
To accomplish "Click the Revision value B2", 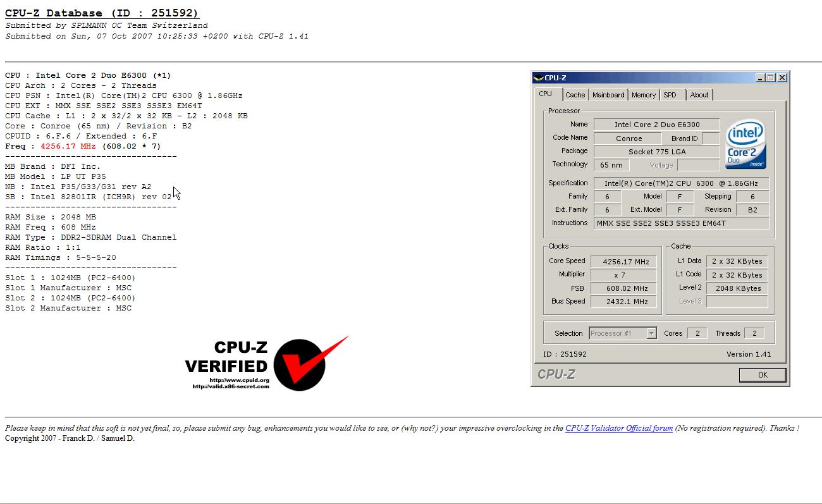I will (752, 210).
